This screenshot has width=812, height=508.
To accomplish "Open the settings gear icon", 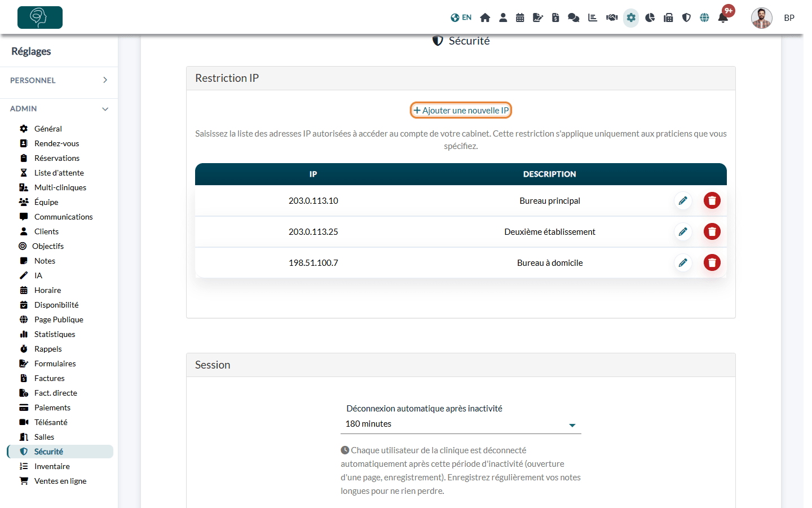I will pyautogui.click(x=631, y=17).
